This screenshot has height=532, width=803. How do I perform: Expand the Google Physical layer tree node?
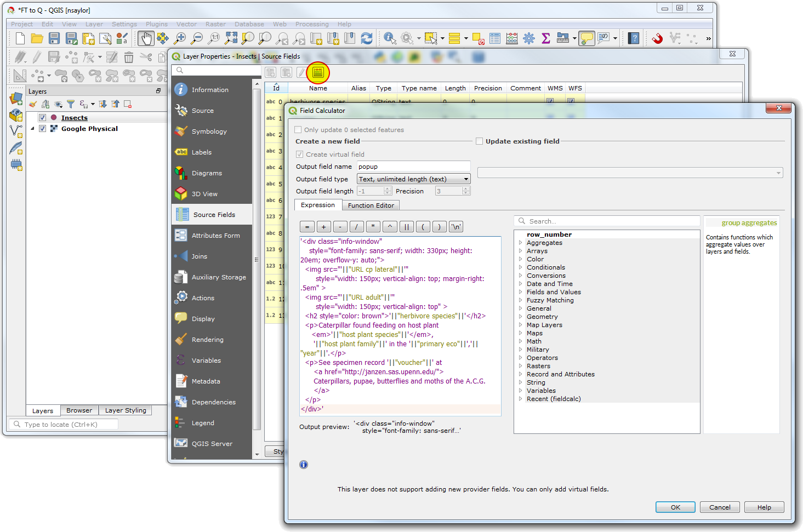point(32,129)
